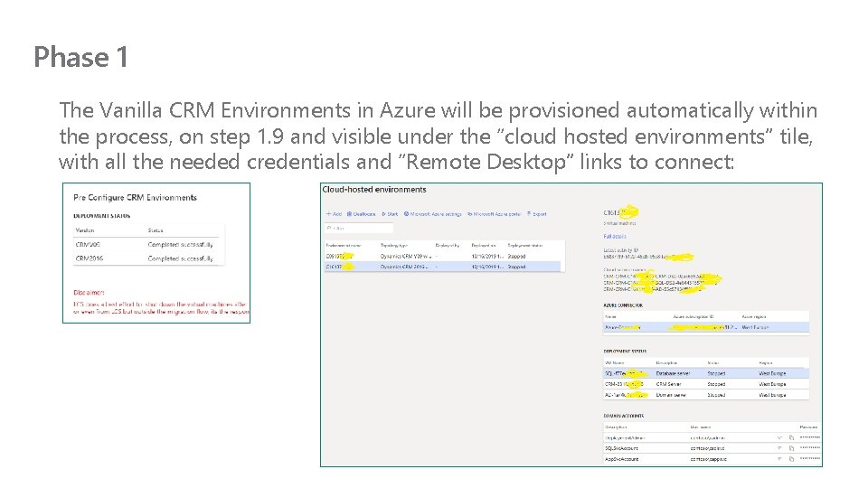Copy the SQLSvcAccount user name
The width and height of the screenshot is (868, 488).
pos(792,448)
